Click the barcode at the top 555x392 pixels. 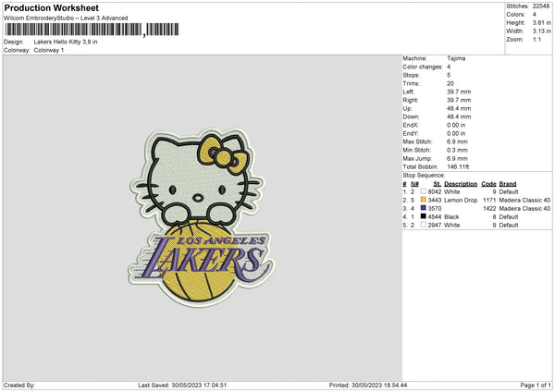(92, 30)
